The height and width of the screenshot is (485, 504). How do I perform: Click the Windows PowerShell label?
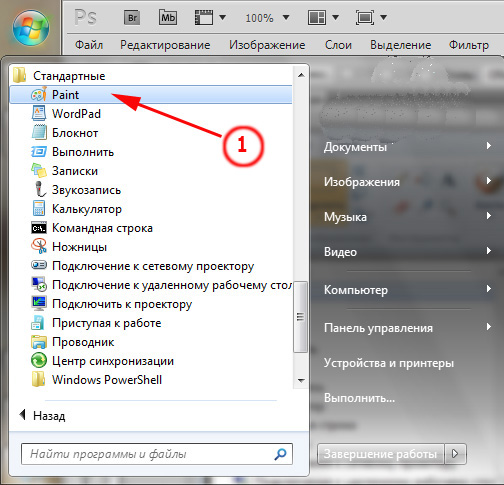(x=107, y=380)
